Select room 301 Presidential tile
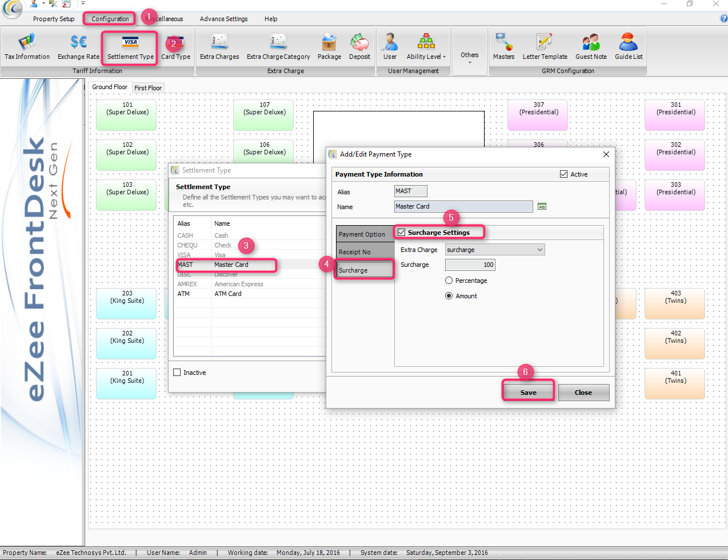This screenshot has height=560, width=728. point(675,115)
